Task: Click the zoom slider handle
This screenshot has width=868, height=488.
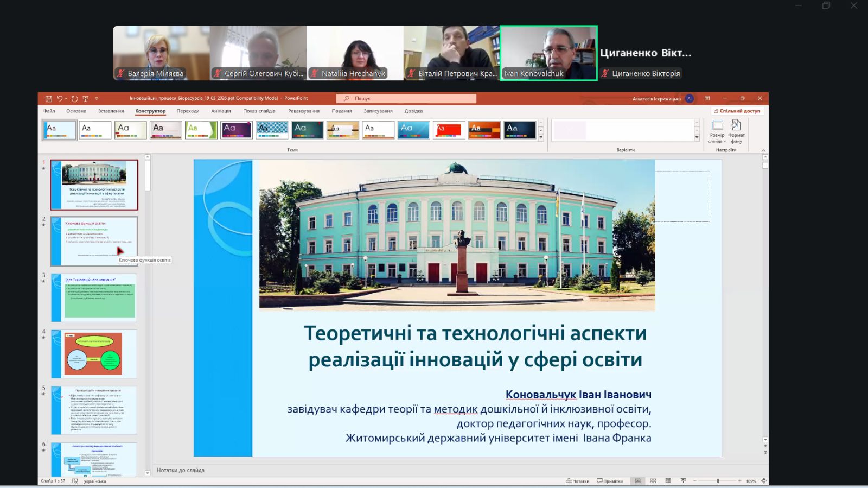Action: click(718, 481)
